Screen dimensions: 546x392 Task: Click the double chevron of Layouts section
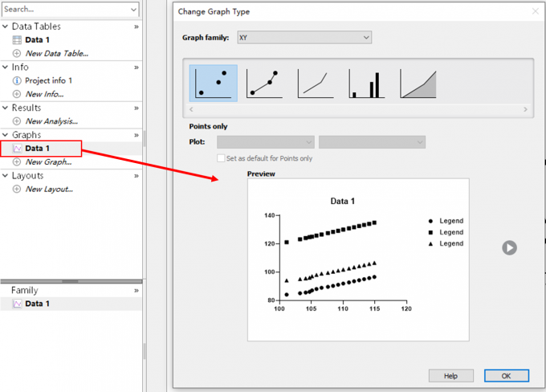pyautogui.click(x=136, y=176)
